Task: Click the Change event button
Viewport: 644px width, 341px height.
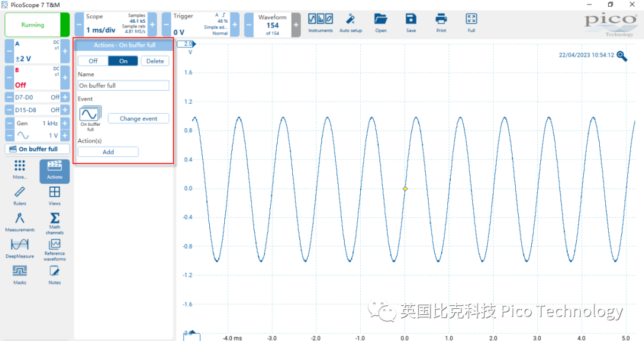Action: 138,118
